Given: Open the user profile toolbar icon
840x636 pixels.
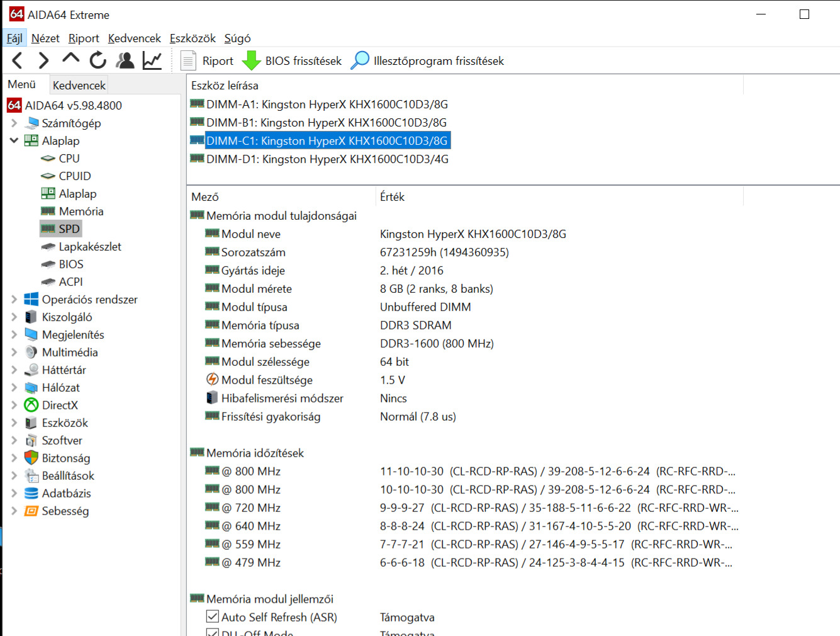Looking at the screenshot, I should tap(125, 60).
